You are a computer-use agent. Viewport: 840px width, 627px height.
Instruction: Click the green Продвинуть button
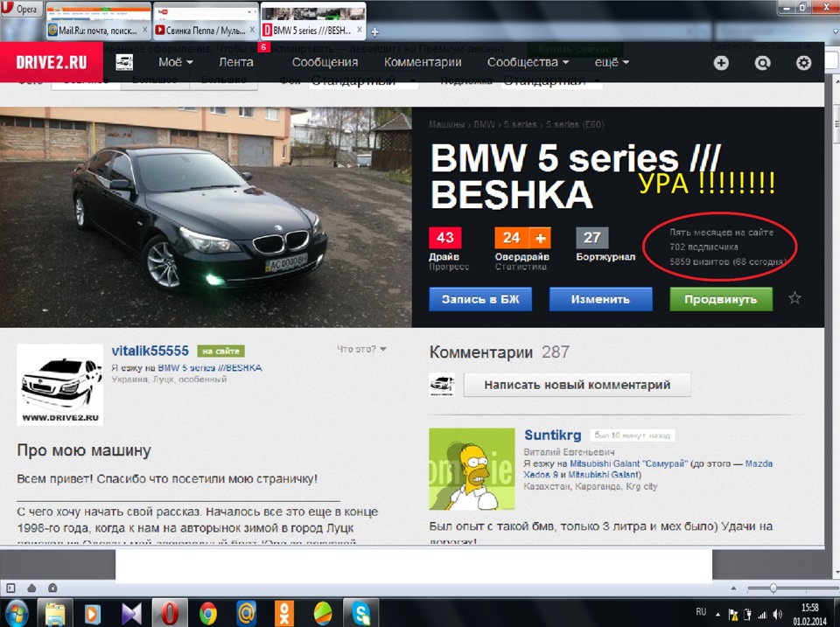pyautogui.click(x=720, y=299)
